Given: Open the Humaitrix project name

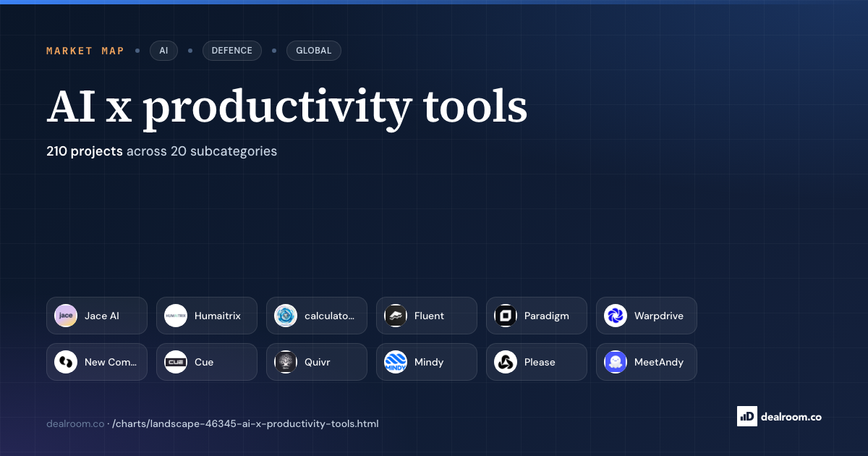Looking at the screenshot, I should (x=218, y=316).
